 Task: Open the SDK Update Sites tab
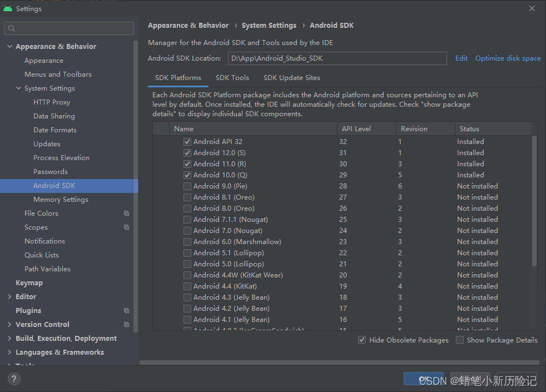tap(292, 78)
